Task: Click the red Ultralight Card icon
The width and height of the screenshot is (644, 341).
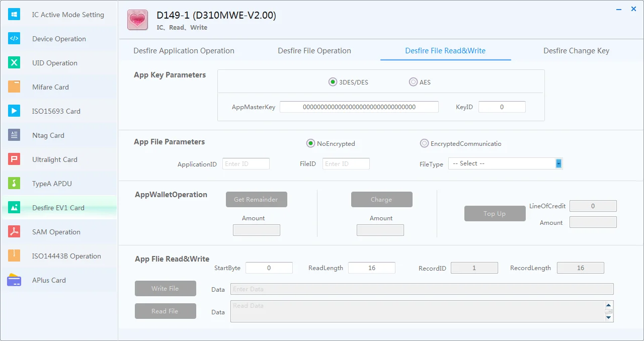Action: tap(14, 159)
